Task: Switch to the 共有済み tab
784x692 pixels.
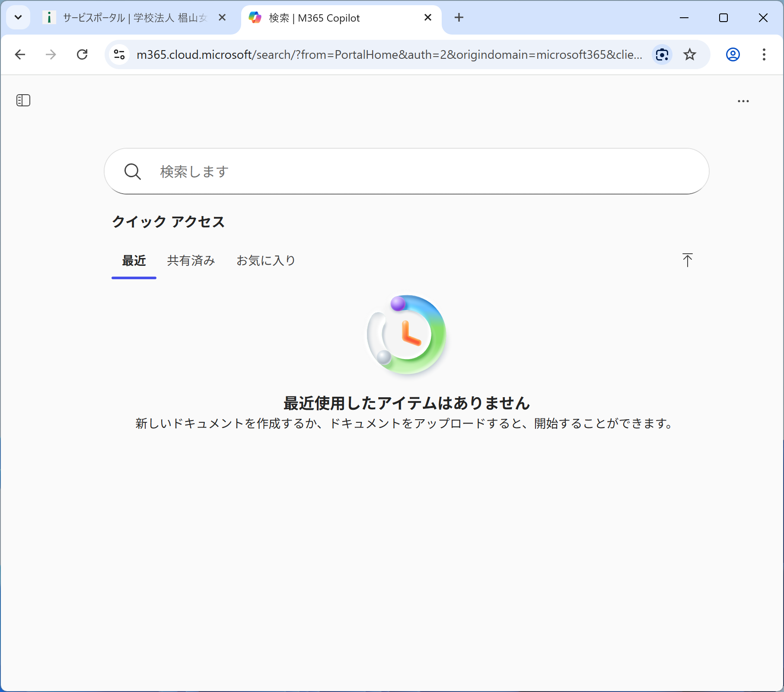Action: (191, 261)
